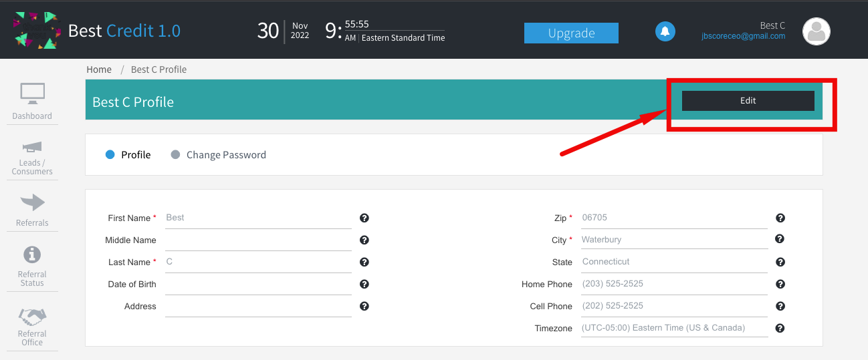
Task: Click the Middle Name input field
Action: tap(258, 240)
